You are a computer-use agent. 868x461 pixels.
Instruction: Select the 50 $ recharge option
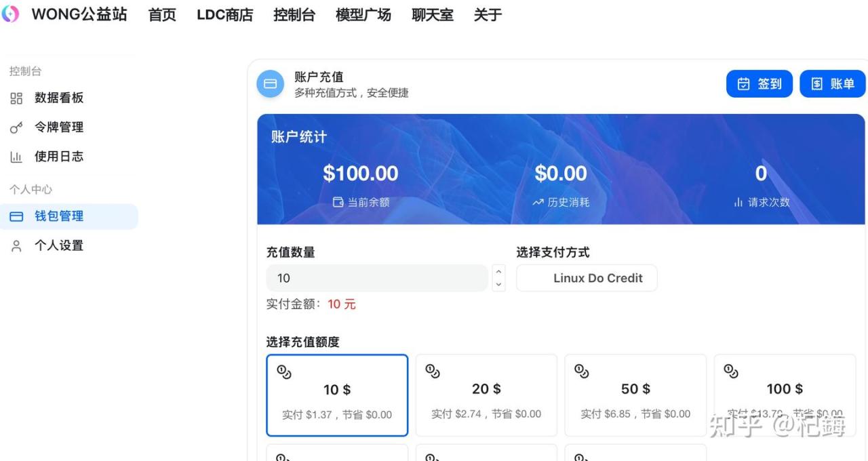(635, 395)
